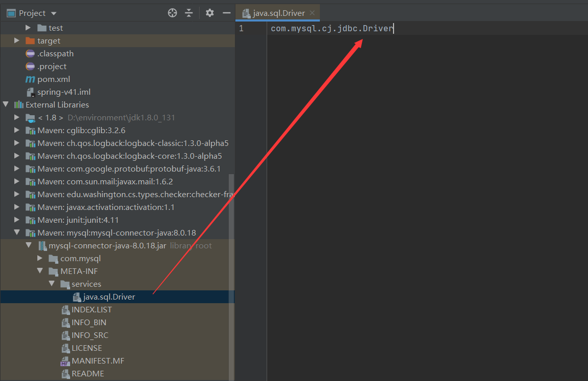588x381 pixels.
Task: Expand Maven javax.activation library
Action: point(16,207)
